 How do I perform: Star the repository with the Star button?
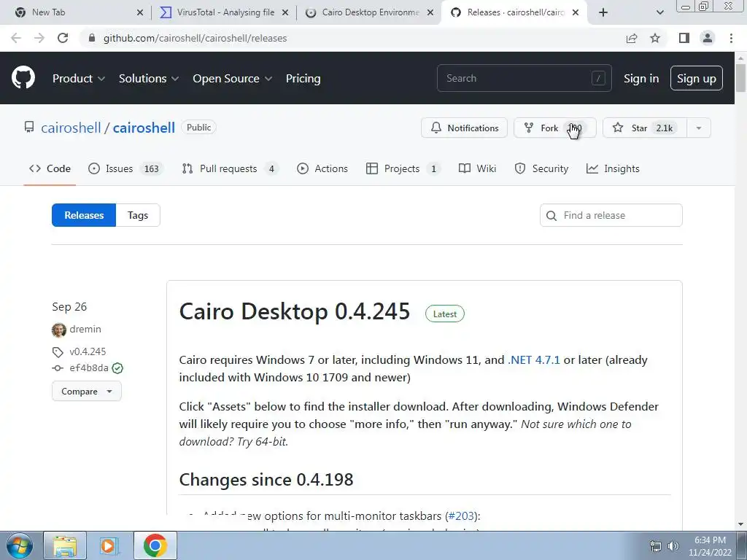[x=645, y=128]
